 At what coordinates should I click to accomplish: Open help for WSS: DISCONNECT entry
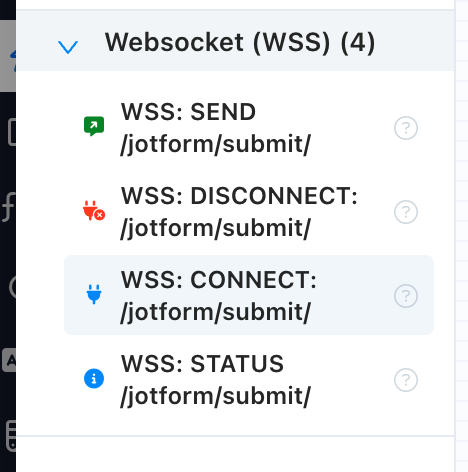(x=406, y=212)
